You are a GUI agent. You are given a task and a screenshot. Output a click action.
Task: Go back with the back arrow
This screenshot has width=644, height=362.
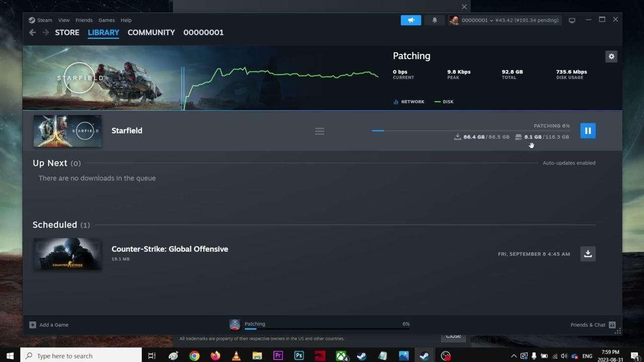click(x=33, y=32)
